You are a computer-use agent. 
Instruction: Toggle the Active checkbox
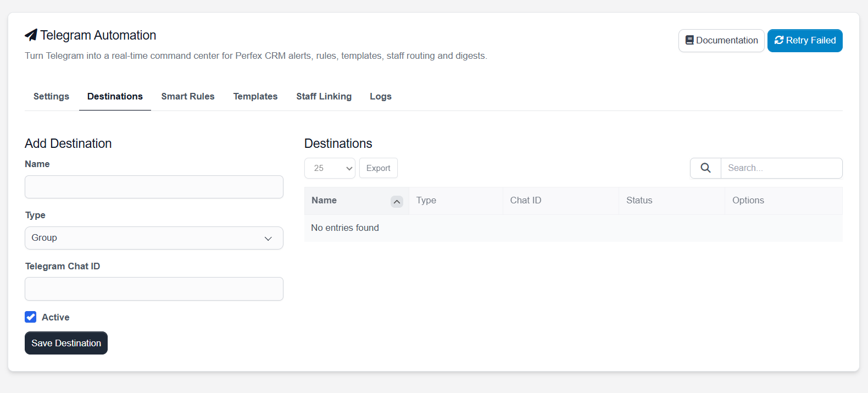click(x=31, y=317)
